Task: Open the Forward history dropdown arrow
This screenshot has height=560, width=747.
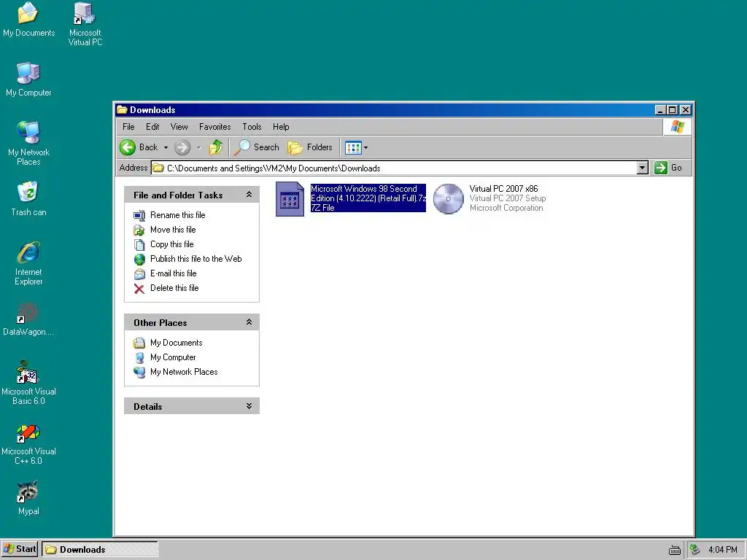Action: click(199, 147)
